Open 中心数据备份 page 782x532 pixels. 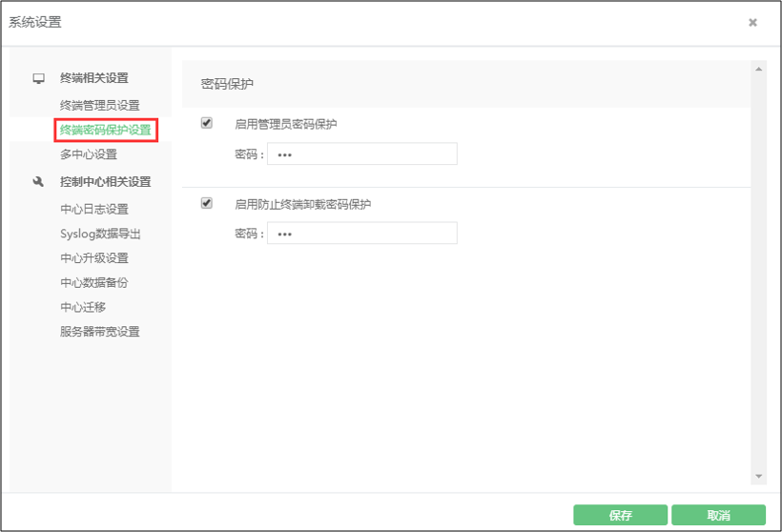click(94, 283)
